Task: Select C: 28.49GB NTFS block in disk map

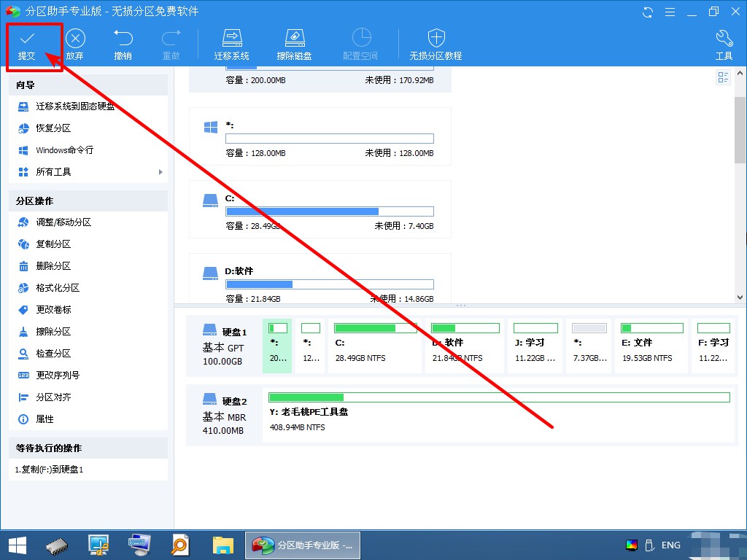Action: click(x=375, y=346)
